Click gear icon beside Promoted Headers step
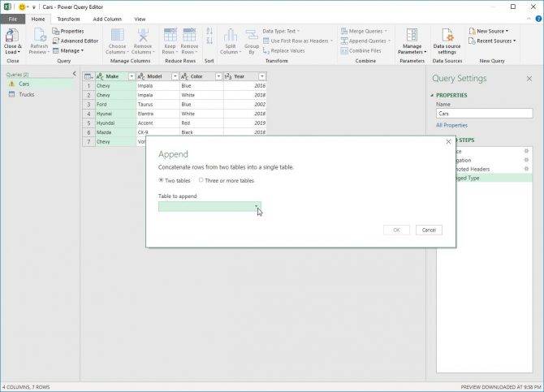The width and height of the screenshot is (544, 392). 526,169
